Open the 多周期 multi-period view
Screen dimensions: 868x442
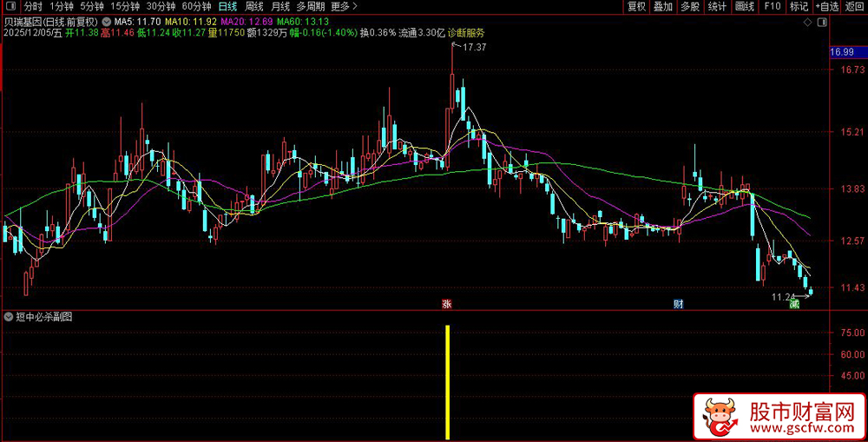[x=311, y=7]
